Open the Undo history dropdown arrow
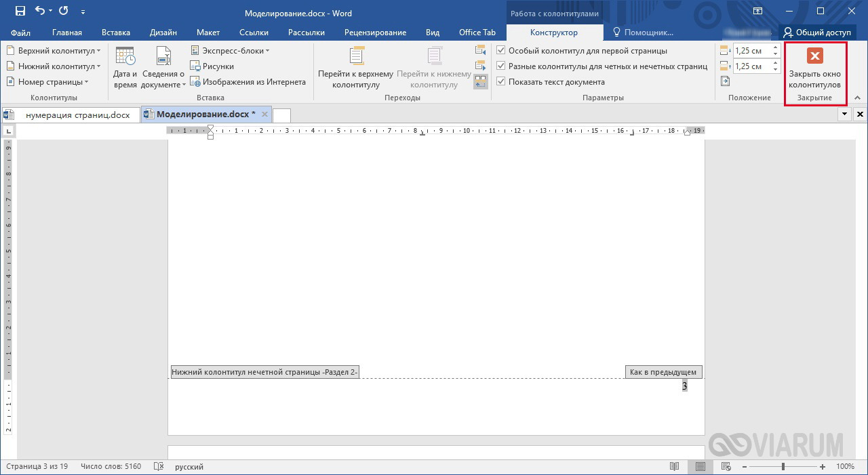 tap(50, 12)
